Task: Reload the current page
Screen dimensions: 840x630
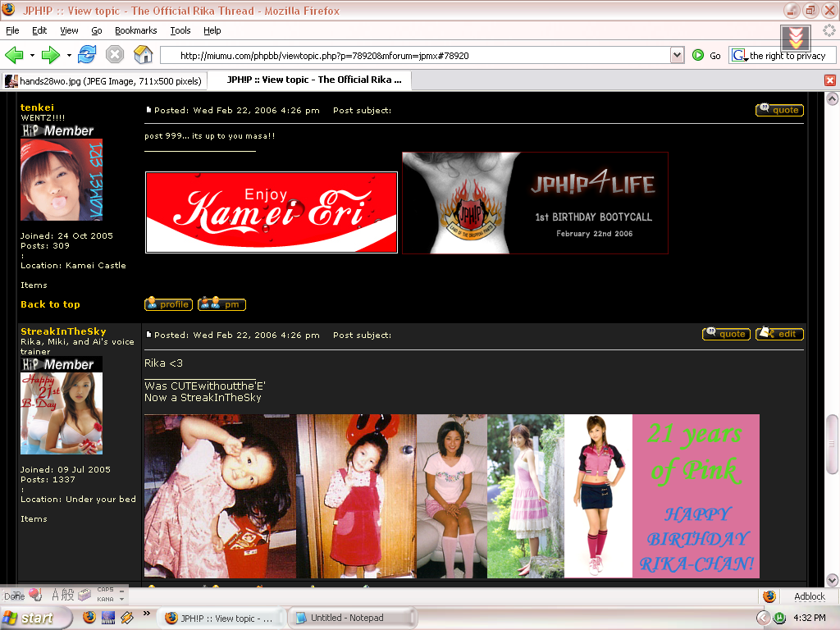Action: (87, 55)
